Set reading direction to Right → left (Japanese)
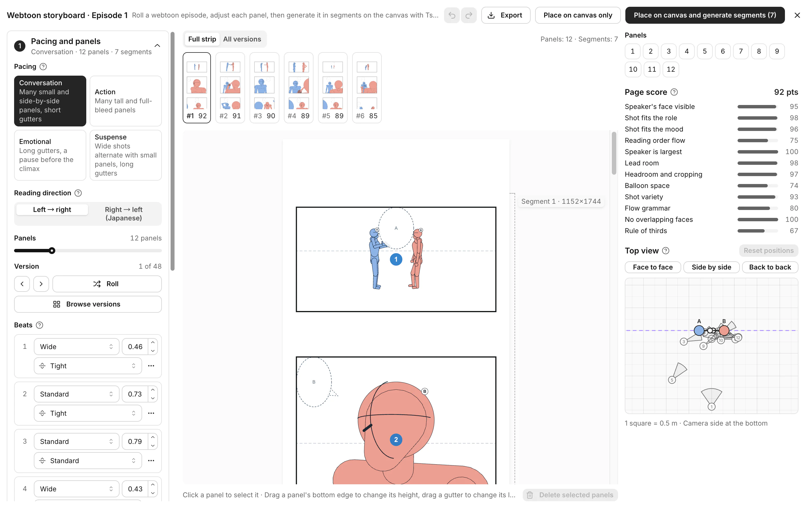This screenshot has height=508, width=812. pos(123,214)
